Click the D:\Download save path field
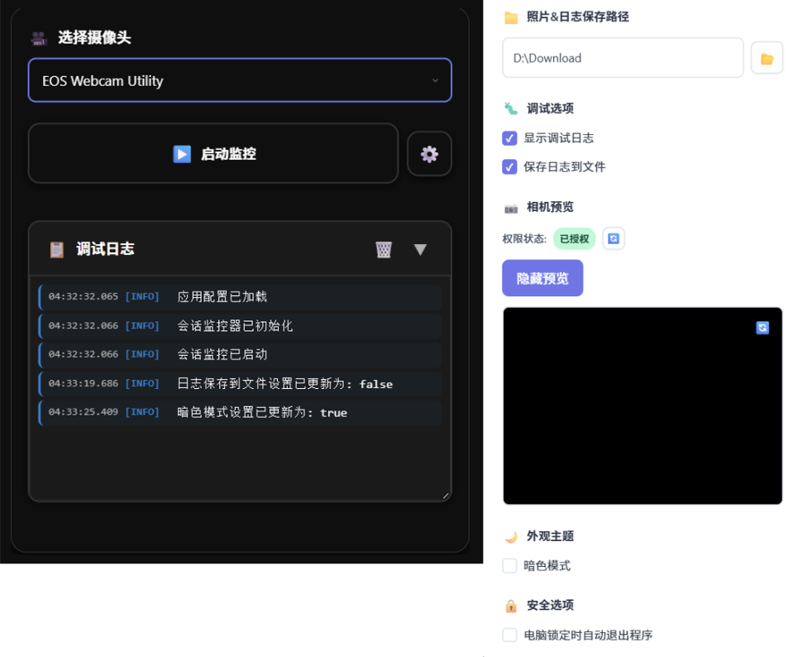The width and height of the screenshot is (812, 657). click(623, 58)
